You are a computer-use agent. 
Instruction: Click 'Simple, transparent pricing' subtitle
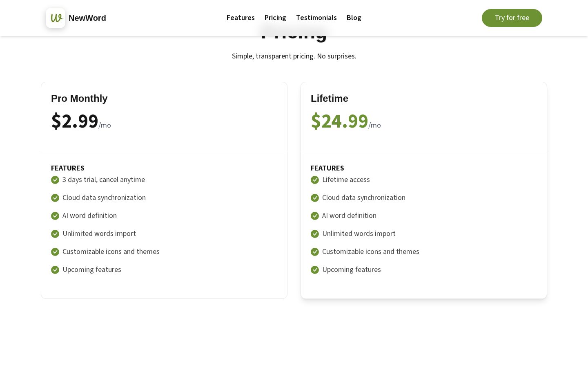point(294,56)
